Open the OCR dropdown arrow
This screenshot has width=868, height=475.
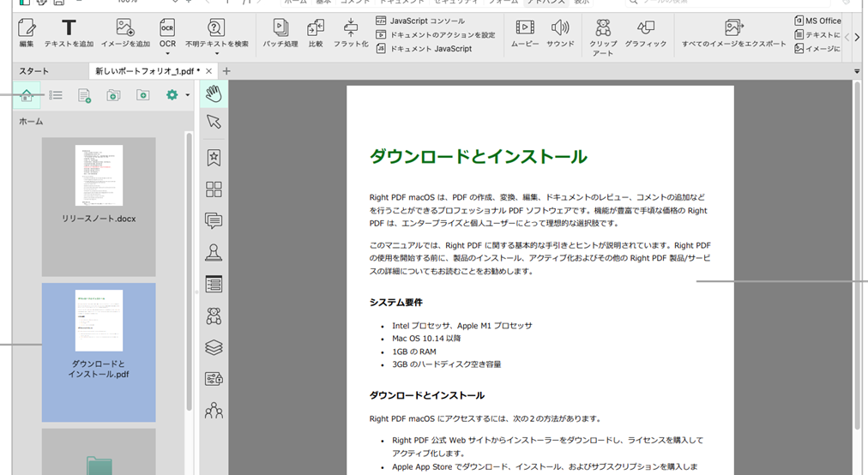(x=168, y=54)
